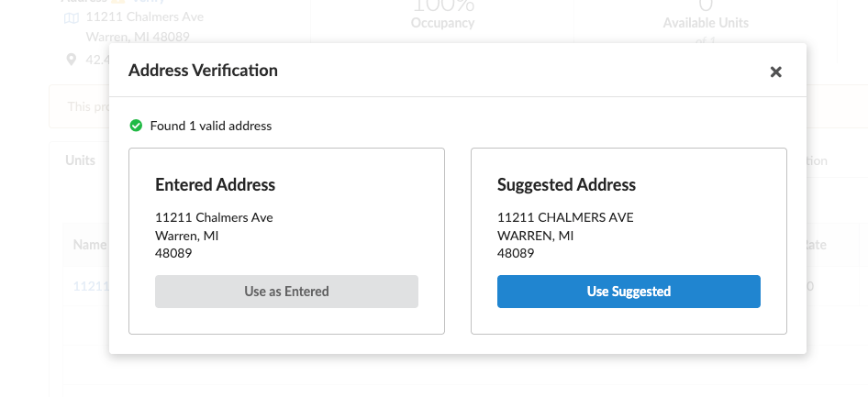Select the Suggested Address card heading
The width and height of the screenshot is (868, 397).
566,184
